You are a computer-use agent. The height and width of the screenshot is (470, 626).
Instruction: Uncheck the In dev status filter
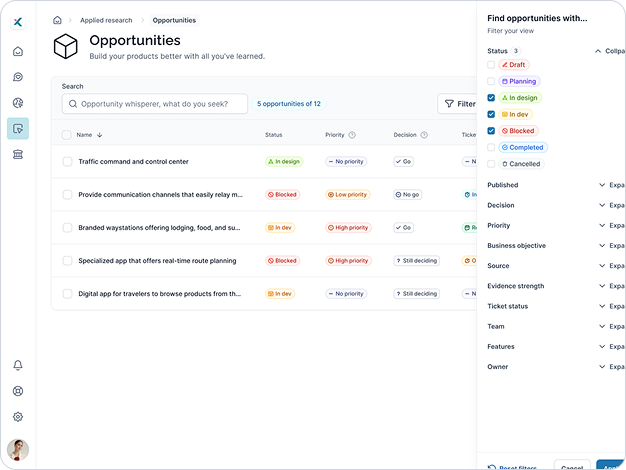point(491,114)
